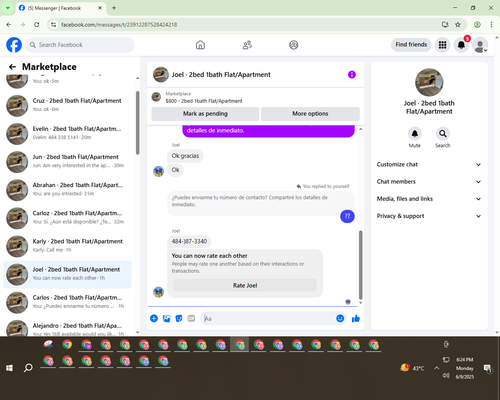Viewport: 500px width, 400px height.
Task: Open the Groups icon in top navigation
Action: 294,45
